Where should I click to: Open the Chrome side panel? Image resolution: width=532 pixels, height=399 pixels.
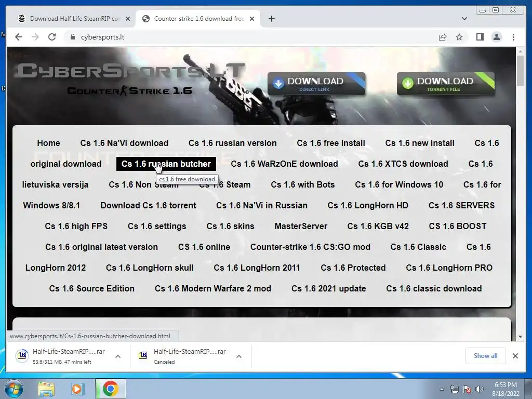480,37
